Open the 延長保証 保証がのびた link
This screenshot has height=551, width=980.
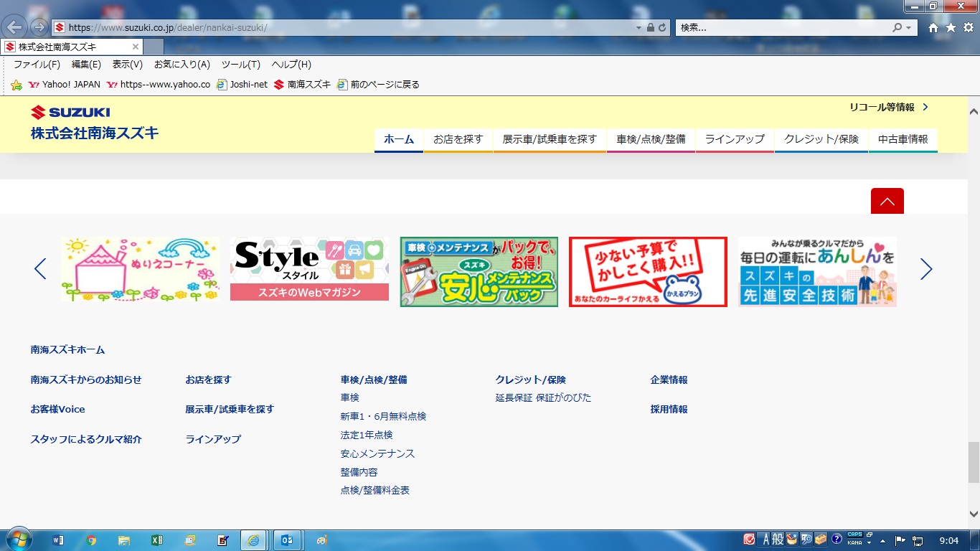(543, 397)
